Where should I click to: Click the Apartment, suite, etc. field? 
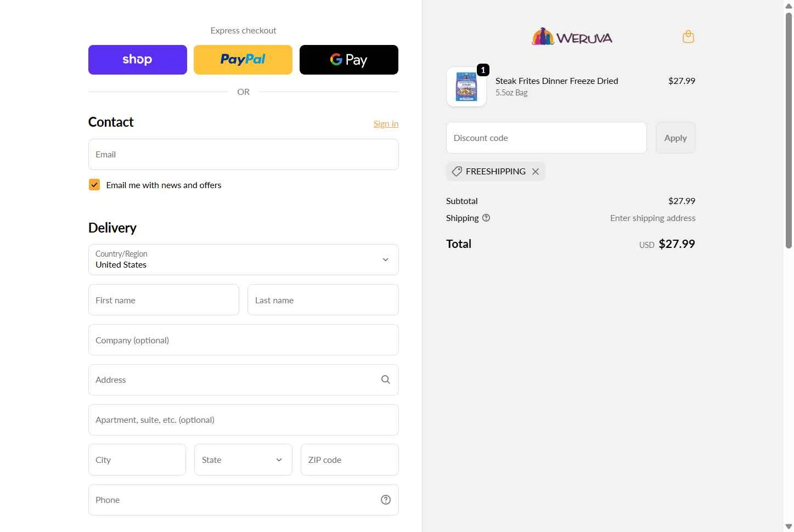[x=244, y=420]
